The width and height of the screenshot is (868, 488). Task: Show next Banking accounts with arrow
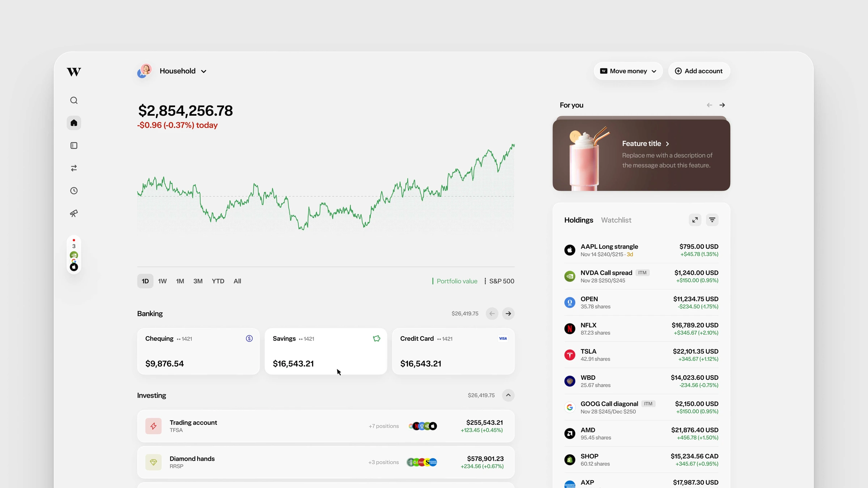[508, 313]
